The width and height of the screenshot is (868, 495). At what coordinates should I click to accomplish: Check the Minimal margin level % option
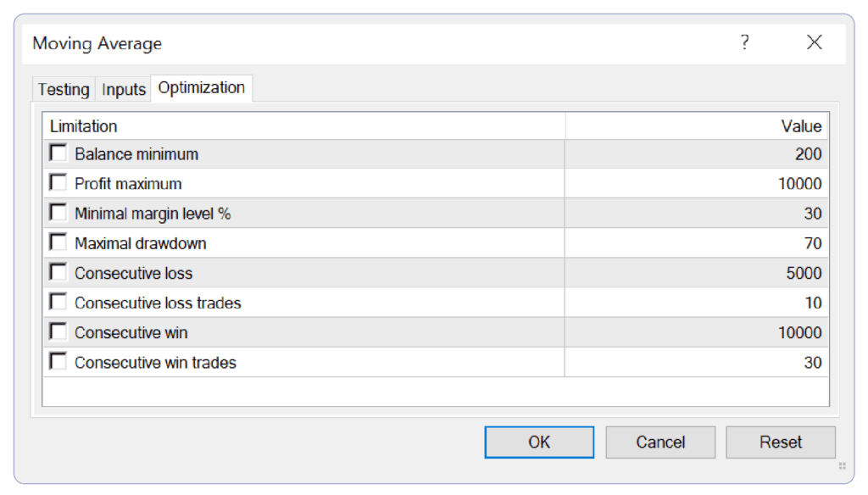[x=58, y=213]
